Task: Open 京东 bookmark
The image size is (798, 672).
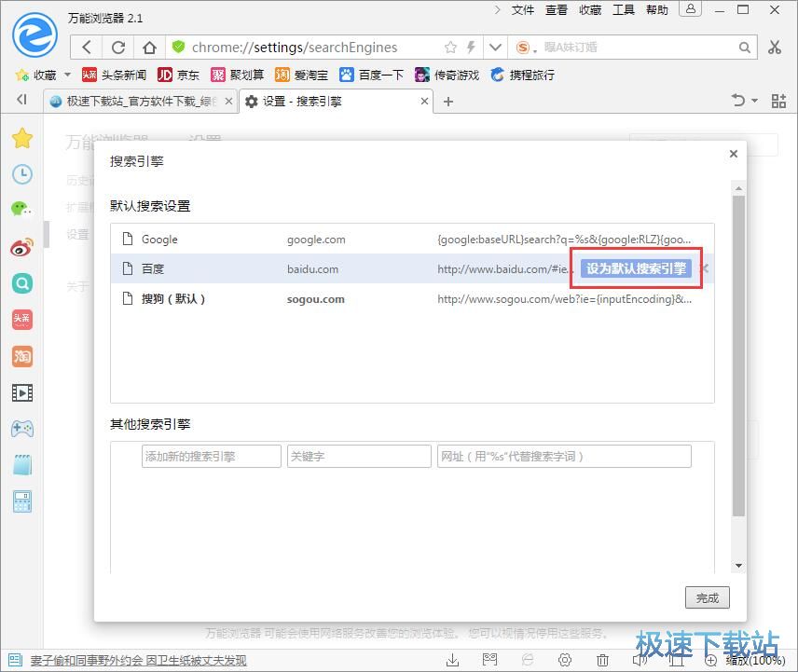Action: coord(178,75)
